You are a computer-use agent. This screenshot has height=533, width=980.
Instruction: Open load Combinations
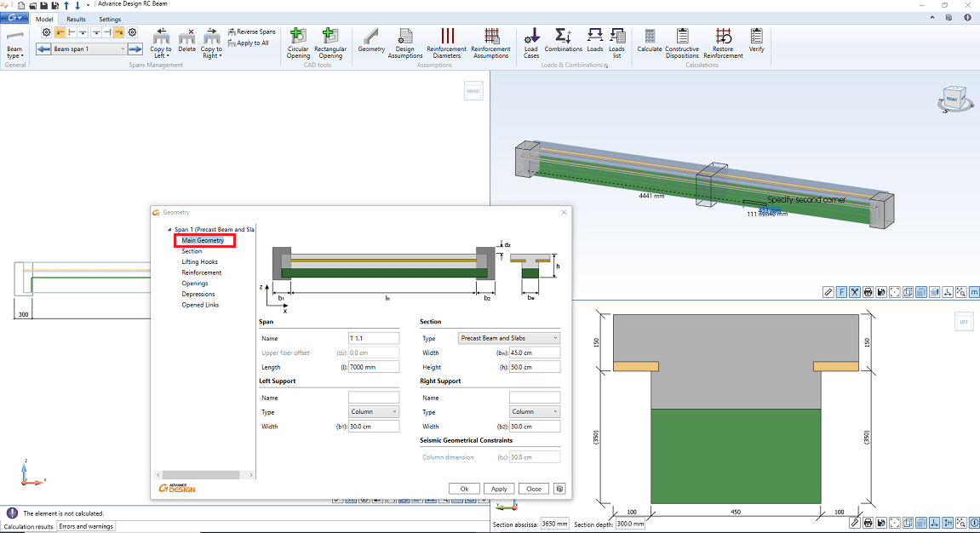[563, 41]
